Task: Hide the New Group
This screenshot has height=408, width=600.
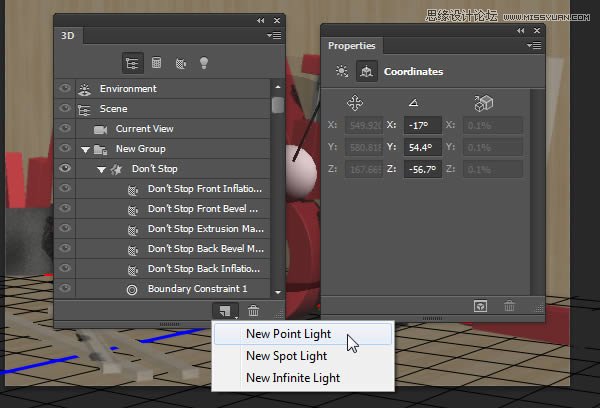Action: click(65, 148)
